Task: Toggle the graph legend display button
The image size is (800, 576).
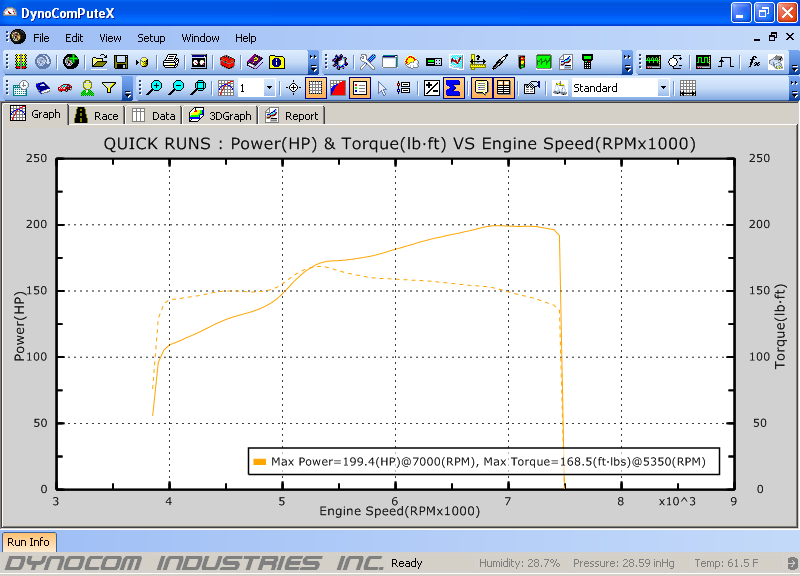Action: pyautogui.click(x=359, y=88)
